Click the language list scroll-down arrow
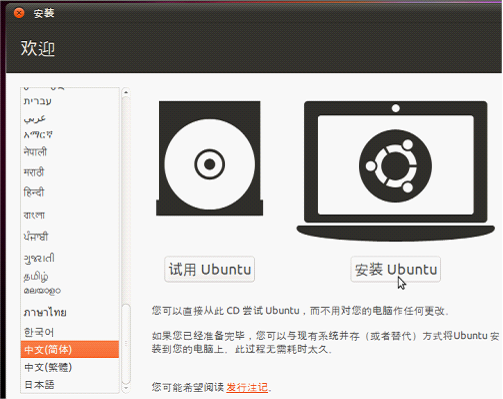Viewport: 503px width, 399px height. tap(126, 388)
